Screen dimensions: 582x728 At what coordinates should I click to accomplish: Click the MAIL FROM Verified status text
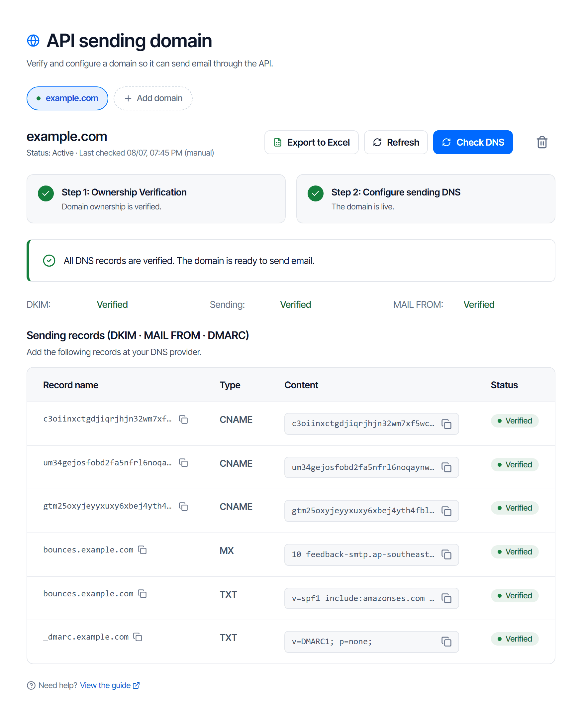[x=479, y=304]
